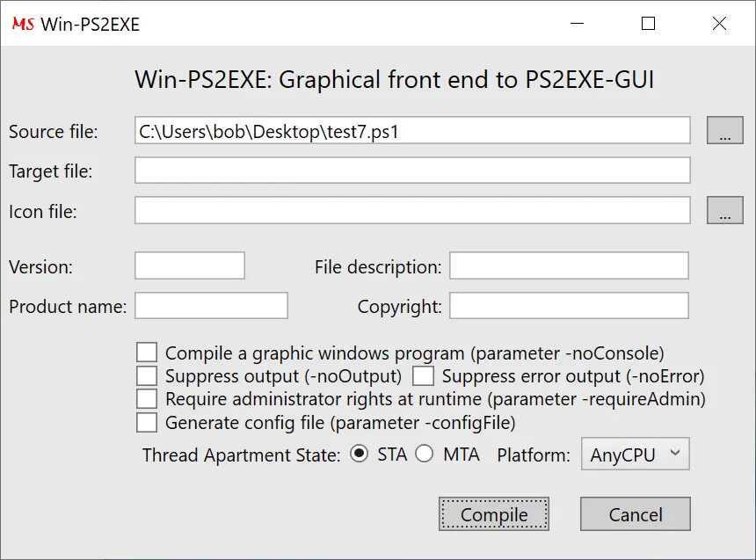The height and width of the screenshot is (560, 756).
Task: Click the Product name field
Action: tap(211, 305)
